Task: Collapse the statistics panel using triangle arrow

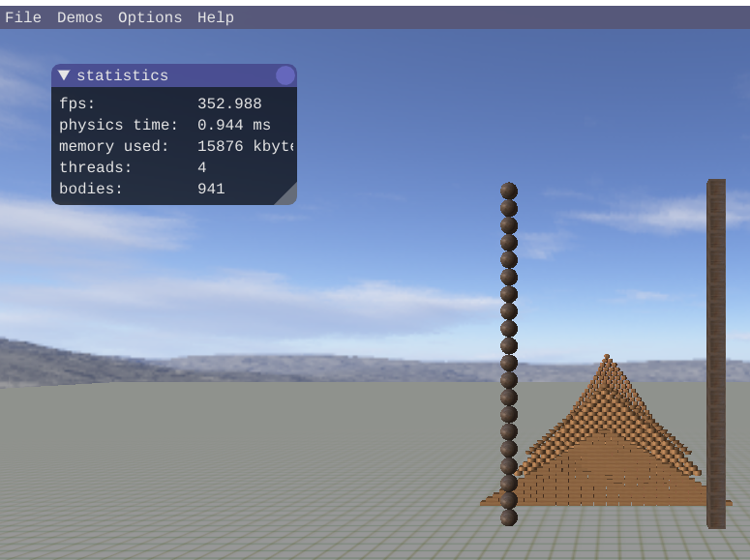Action: pyautogui.click(x=64, y=75)
